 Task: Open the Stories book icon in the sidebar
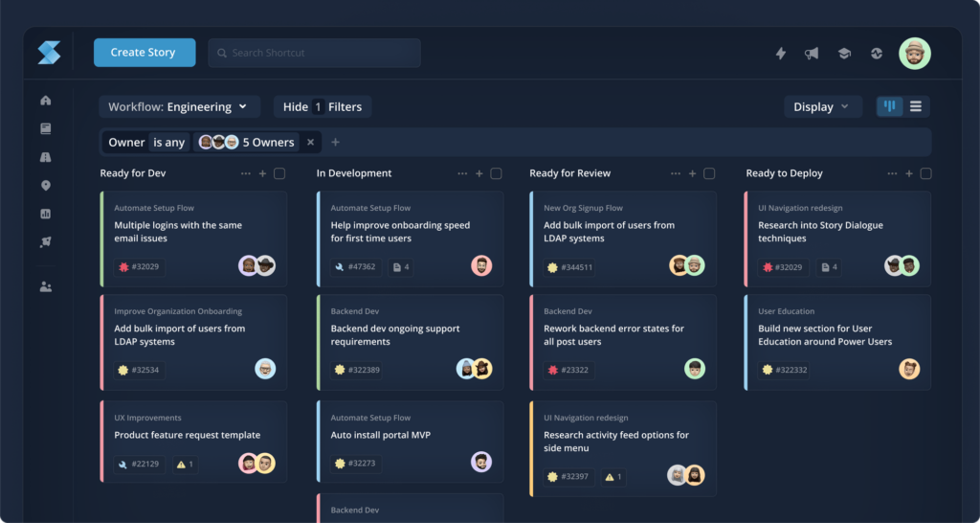point(46,128)
